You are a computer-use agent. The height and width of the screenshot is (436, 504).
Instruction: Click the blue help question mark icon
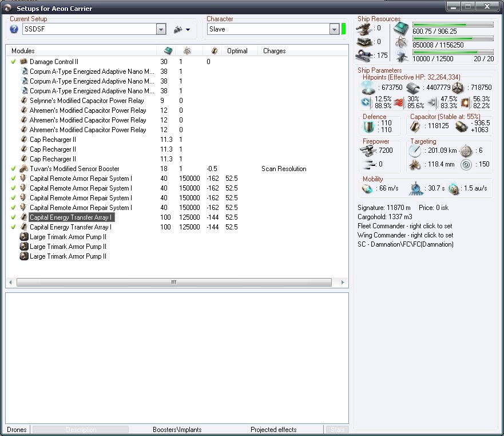point(14,29)
